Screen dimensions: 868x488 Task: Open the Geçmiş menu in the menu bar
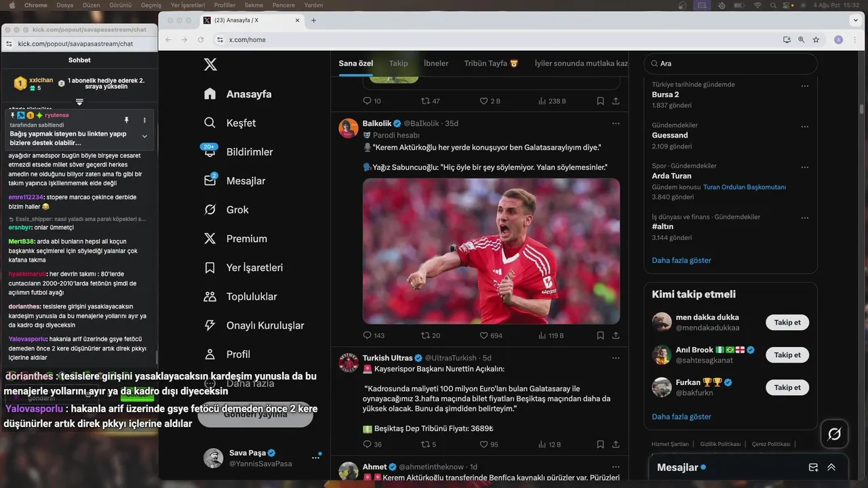151,5
